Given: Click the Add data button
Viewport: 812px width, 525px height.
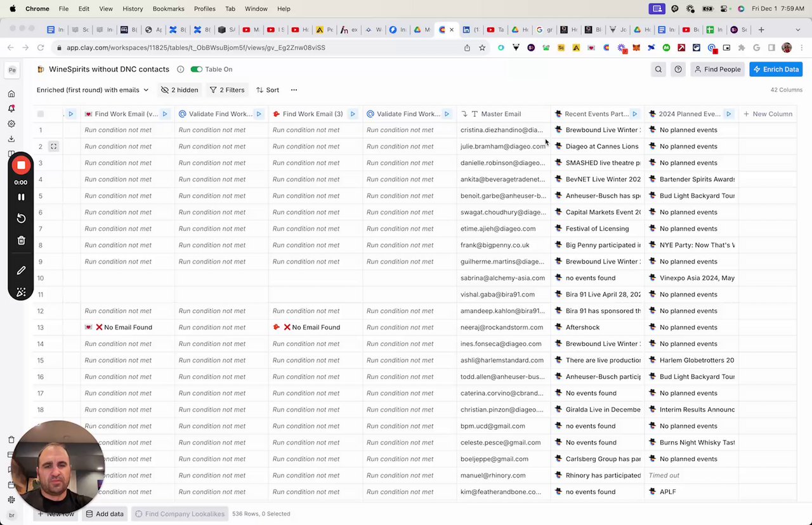Looking at the screenshot, I should [105, 514].
